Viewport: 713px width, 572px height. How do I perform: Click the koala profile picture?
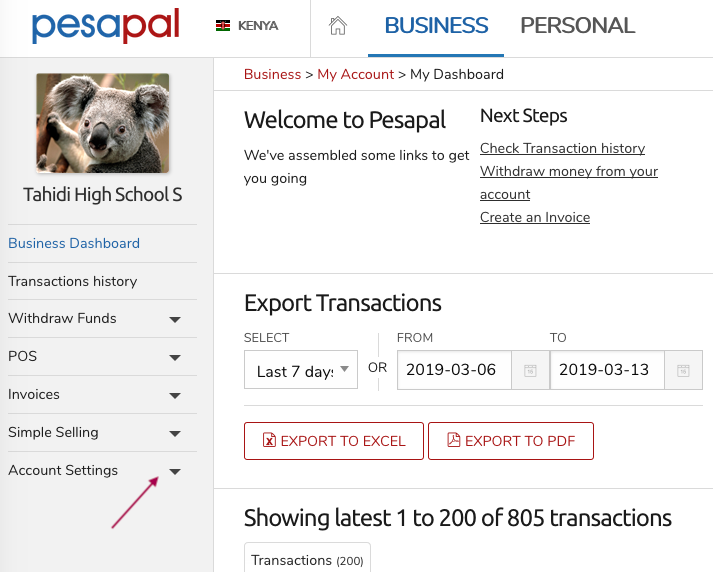103,123
